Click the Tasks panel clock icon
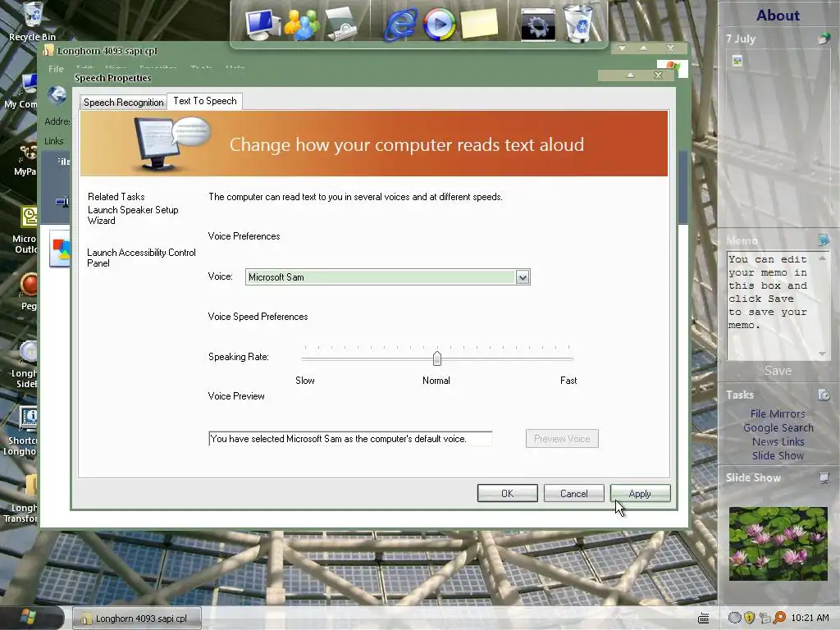Image resolution: width=840 pixels, height=630 pixels. click(824, 395)
